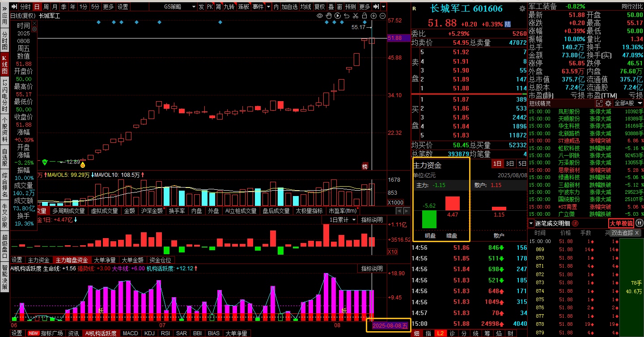
Task: Select 思泉新材 row in 短线精灵 list
Action: 586,170
